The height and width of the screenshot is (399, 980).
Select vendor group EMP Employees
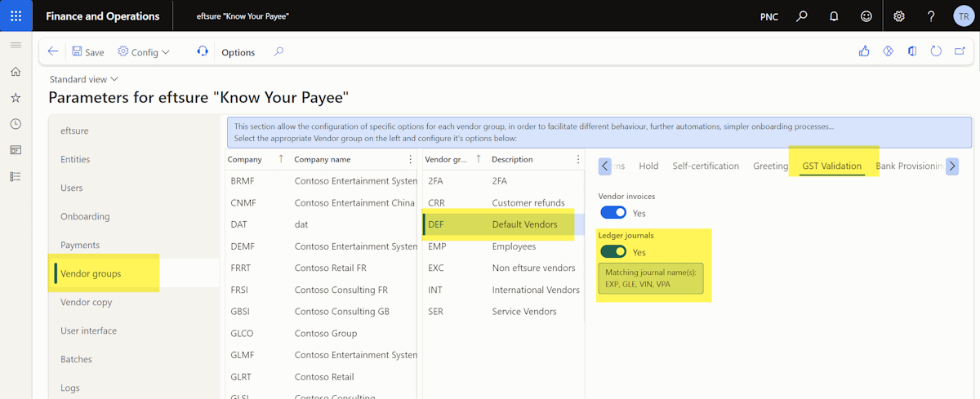(x=505, y=246)
